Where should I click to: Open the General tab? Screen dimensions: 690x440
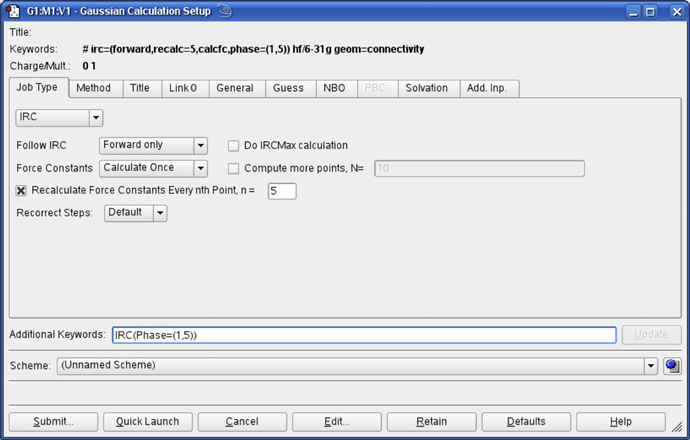click(x=235, y=88)
